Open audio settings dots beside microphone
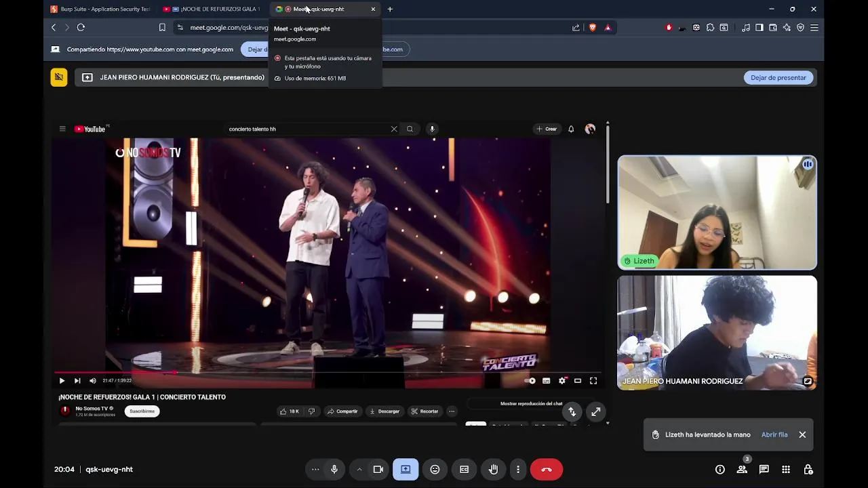 point(315,469)
